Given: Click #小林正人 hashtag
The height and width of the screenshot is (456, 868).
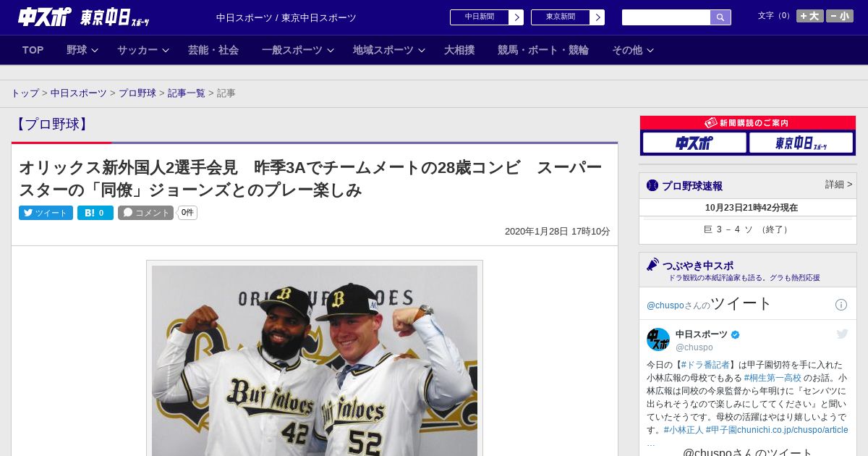Looking at the screenshot, I should tap(684, 430).
